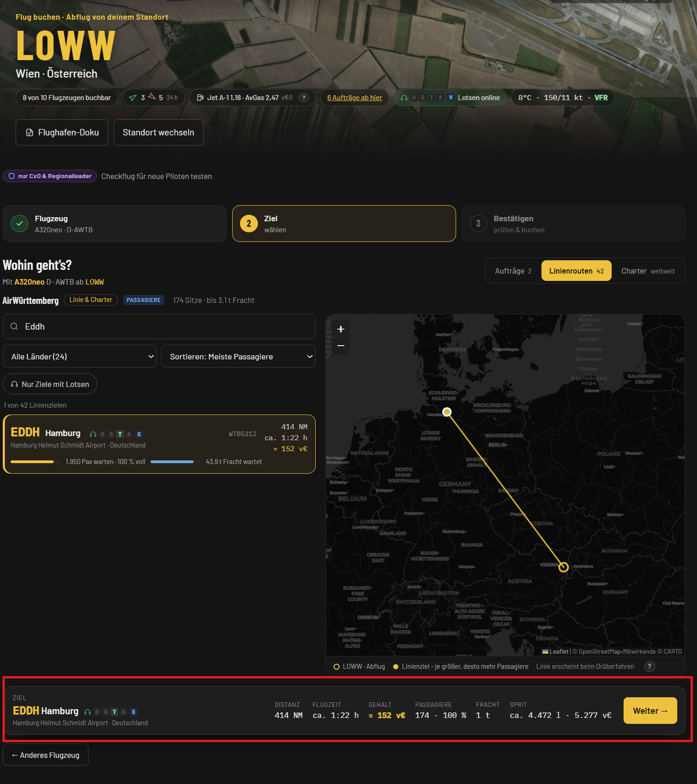Open the Flughafen-Doku button

point(62,133)
